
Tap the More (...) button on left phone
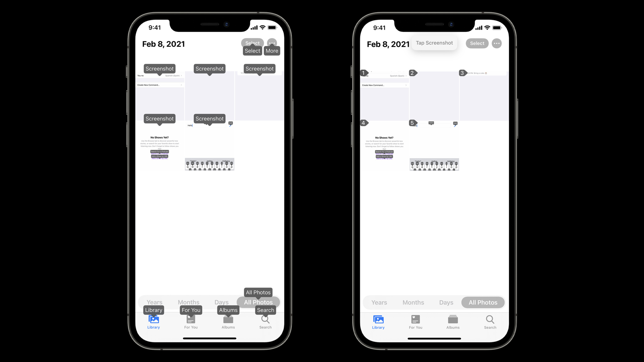272,43
